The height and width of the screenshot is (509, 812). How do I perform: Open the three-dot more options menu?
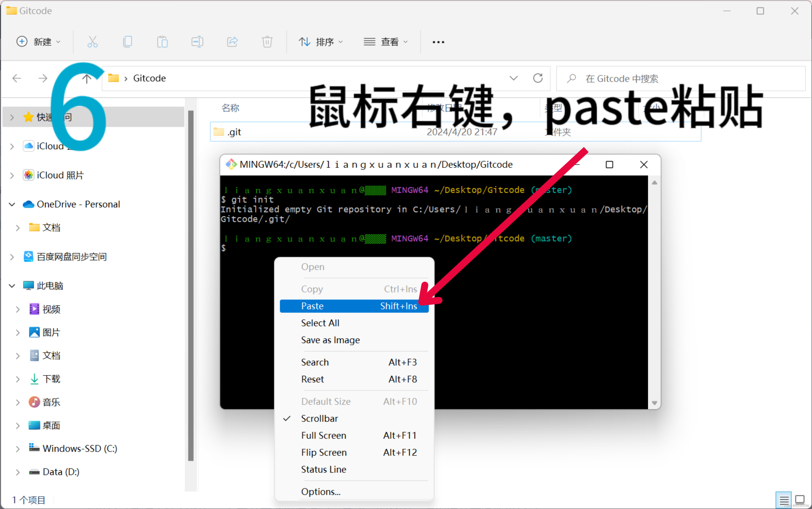click(438, 42)
